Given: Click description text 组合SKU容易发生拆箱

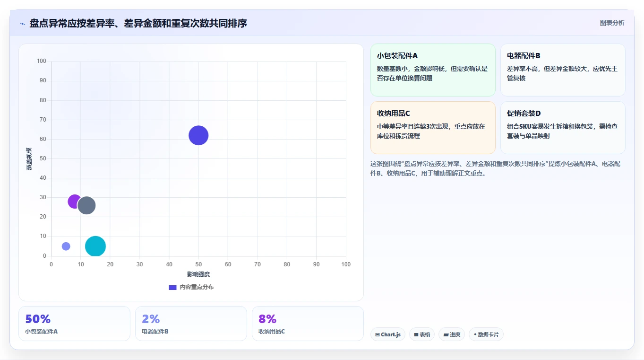Looking at the screenshot, I should tap(562, 131).
